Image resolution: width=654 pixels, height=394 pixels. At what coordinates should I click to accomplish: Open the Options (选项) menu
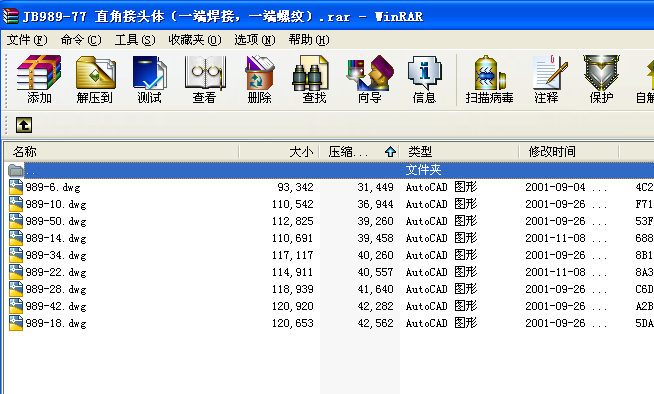pos(254,40)
